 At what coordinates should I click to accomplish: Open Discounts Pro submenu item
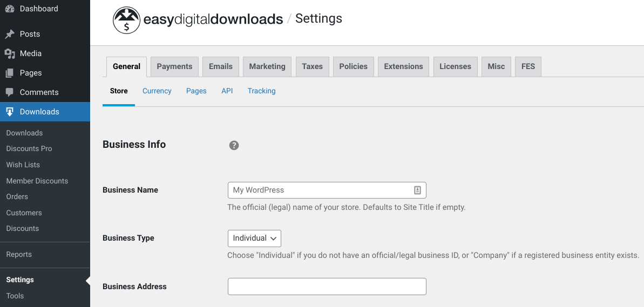[x=29, y=148]
